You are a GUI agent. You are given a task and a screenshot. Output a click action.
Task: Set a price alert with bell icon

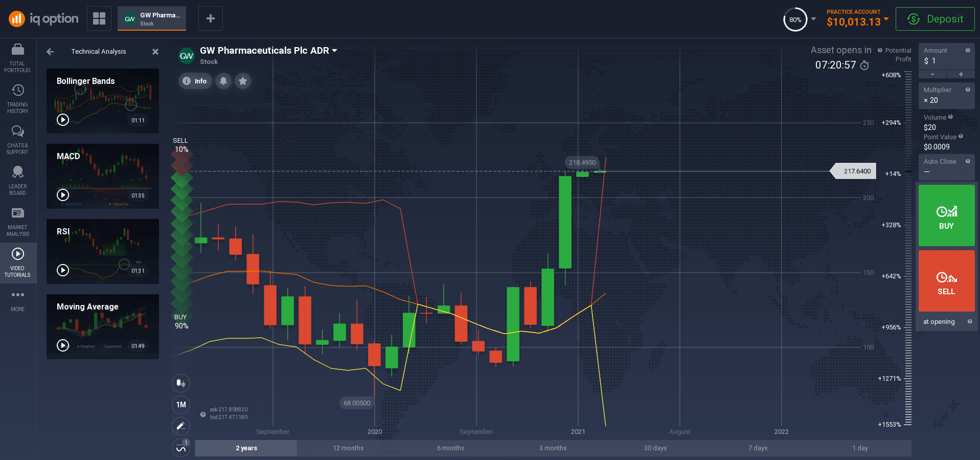click(223, 81)
